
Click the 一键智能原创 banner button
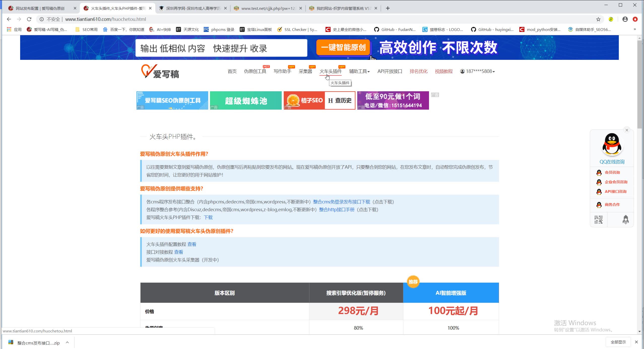pyautogui.click(x=343, y=47)
